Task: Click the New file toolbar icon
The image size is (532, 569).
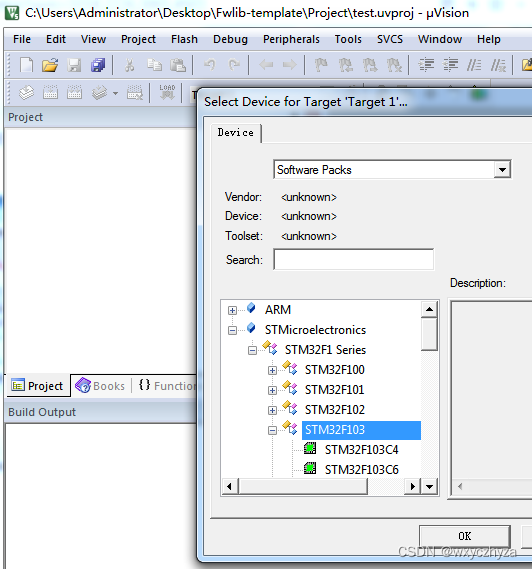Action: (x=26, y=65)
